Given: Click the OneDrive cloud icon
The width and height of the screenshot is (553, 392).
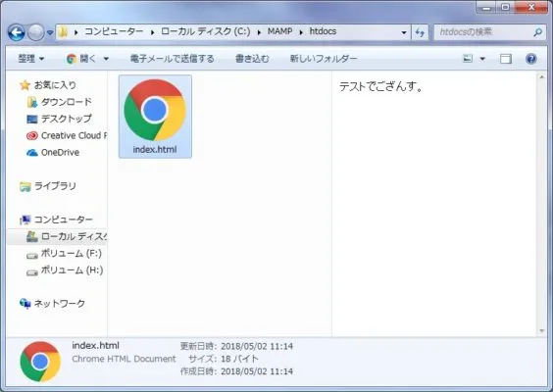Looking at the screenshot, I should (32, 153).
